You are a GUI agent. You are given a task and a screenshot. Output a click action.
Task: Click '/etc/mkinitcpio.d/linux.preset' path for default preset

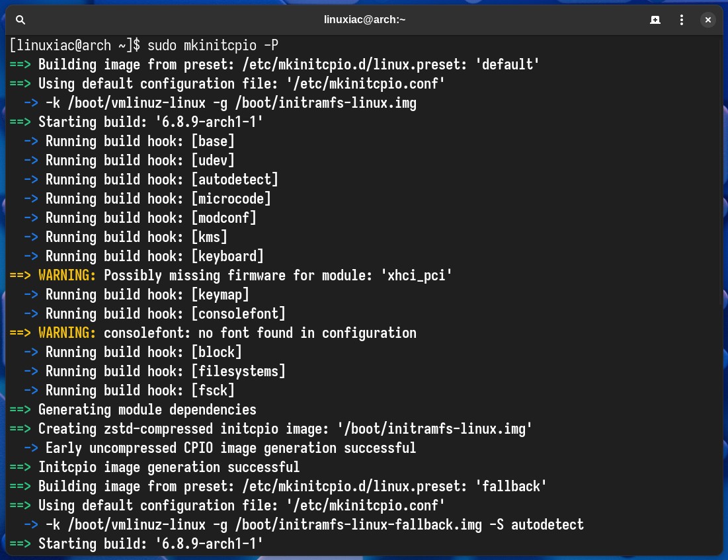tap(354, 65)
